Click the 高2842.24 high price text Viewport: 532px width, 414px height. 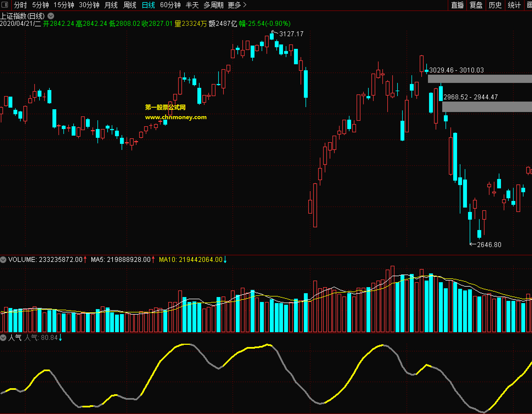pyautogui.click(x=91, y=24)
